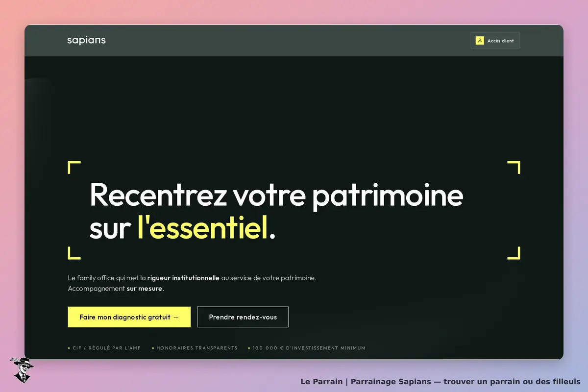Image resolution: width=588 pixels, height=392 pixels.
Task: Click the yellow user icon in Accès client
Action: [480, 41]
